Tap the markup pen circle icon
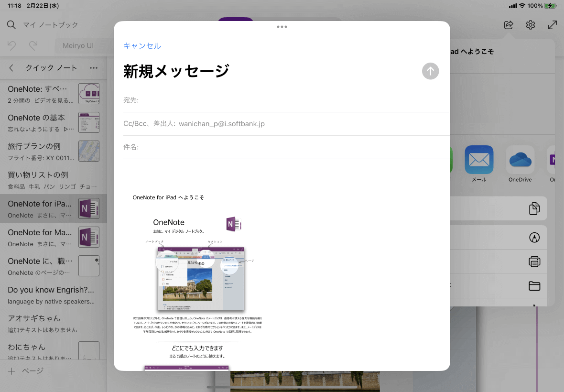Image resolution: width=564 pixels, height=392 pixels. [534, 238]
